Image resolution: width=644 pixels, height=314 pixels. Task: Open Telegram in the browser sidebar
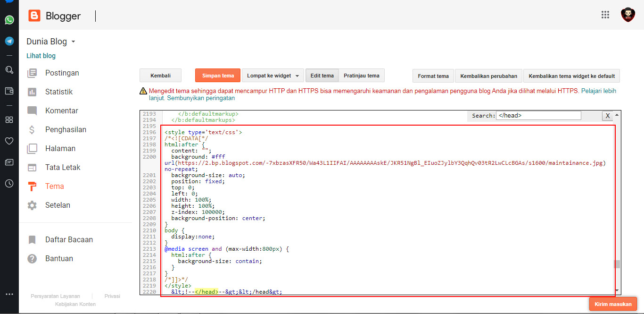pos(9,41)
